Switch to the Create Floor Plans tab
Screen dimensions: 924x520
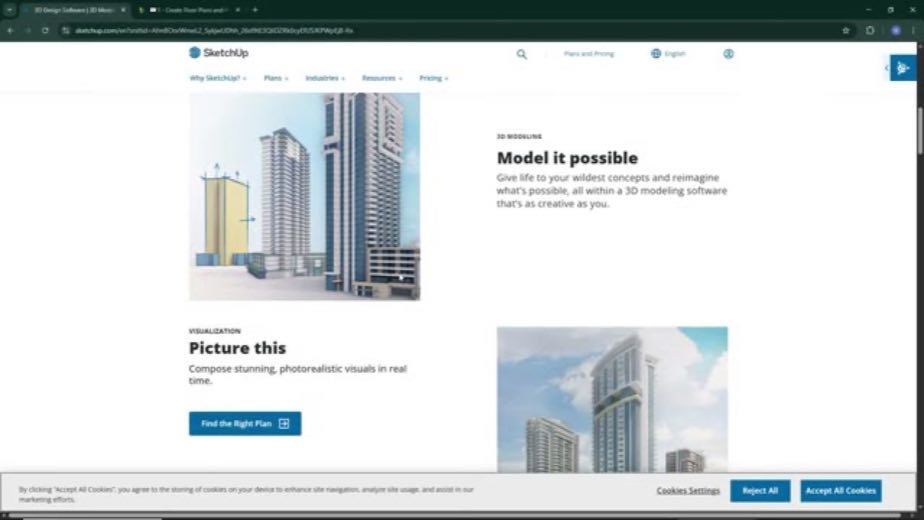click(x=189, y=10)
